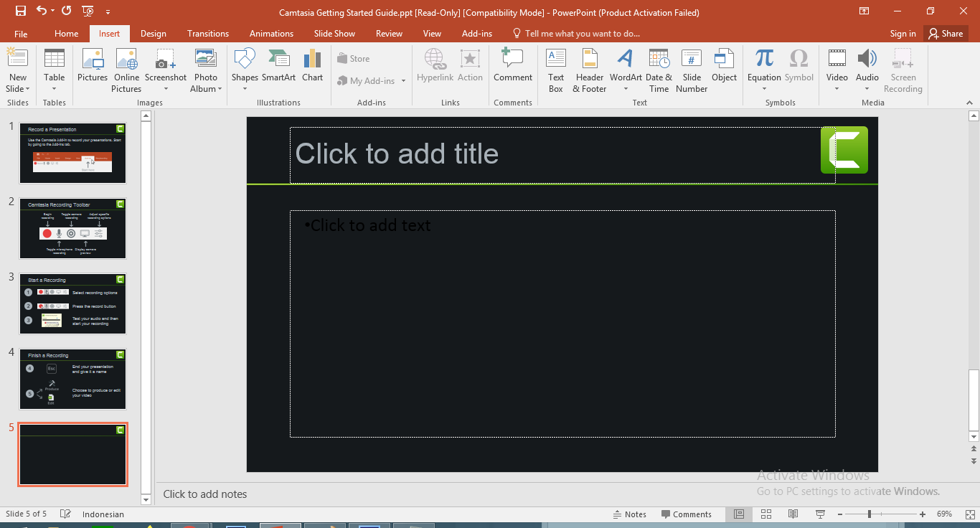Screen dimensions: 980x528
Task: Click the Sign in link
Action: (903, 34)
